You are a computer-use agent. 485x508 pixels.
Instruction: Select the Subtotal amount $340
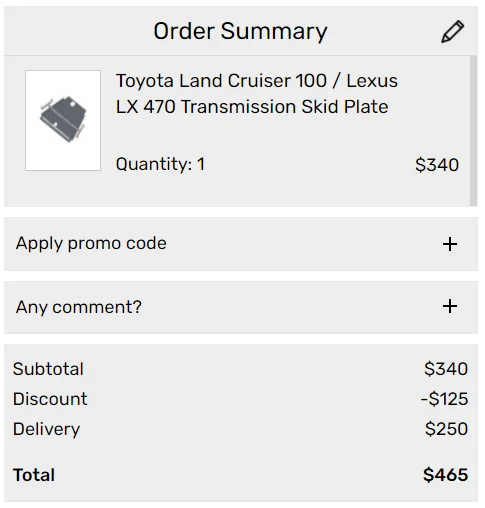click(x=446, y=369)
